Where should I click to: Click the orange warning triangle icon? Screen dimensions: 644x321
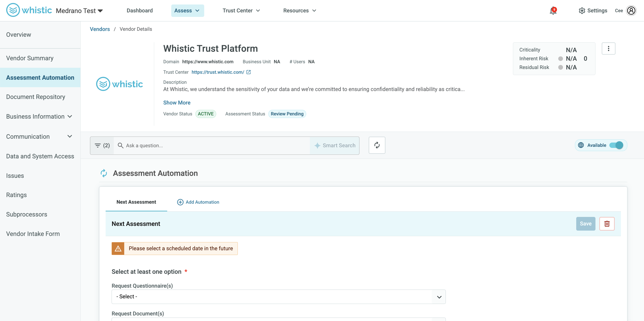click(118, 249)
